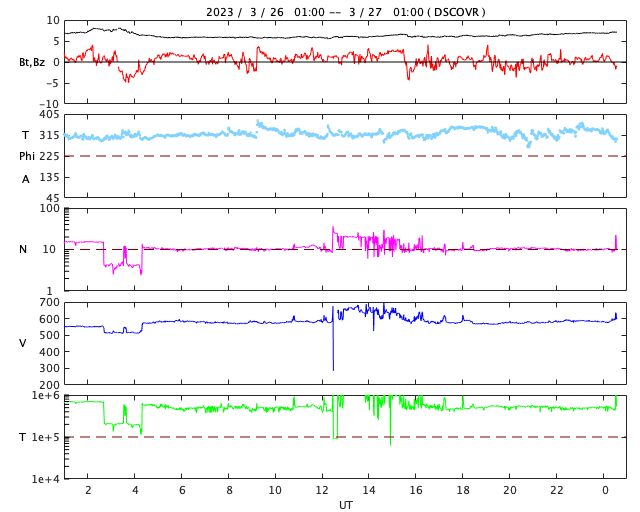Click the final "0" hour tick on time axis
This screenshot has height=512, width=640.
(604, 491)
